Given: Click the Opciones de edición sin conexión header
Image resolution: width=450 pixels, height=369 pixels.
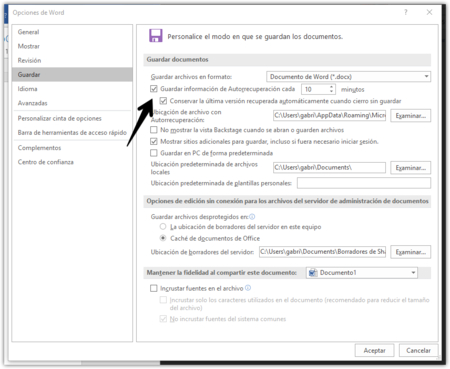Looking at the screenshot, I should pos(287,201).
